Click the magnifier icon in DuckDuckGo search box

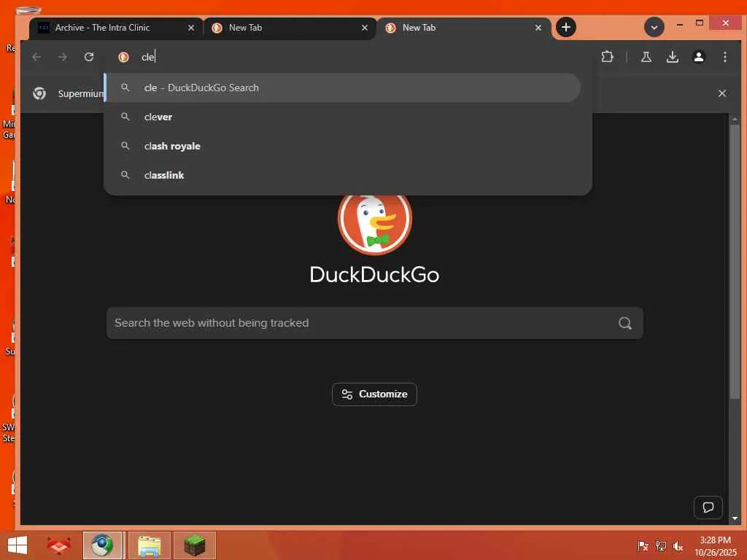click(x=625, y=323)
